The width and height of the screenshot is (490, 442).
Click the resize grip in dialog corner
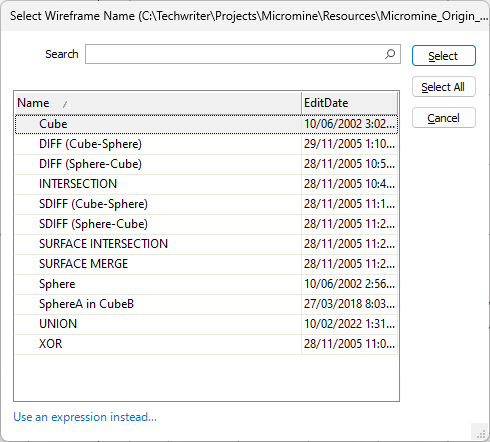[x=481, y=434]
